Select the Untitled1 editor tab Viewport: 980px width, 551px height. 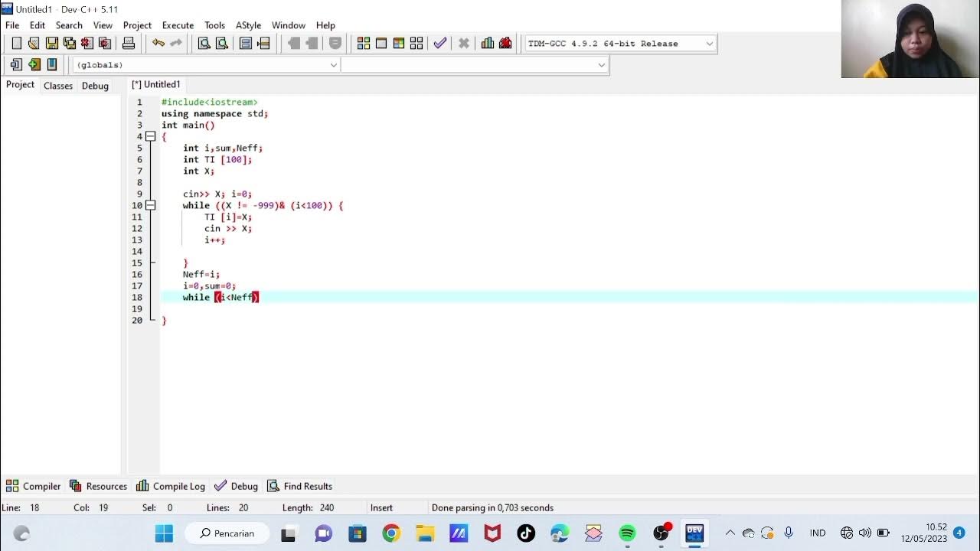coord(155,85)
